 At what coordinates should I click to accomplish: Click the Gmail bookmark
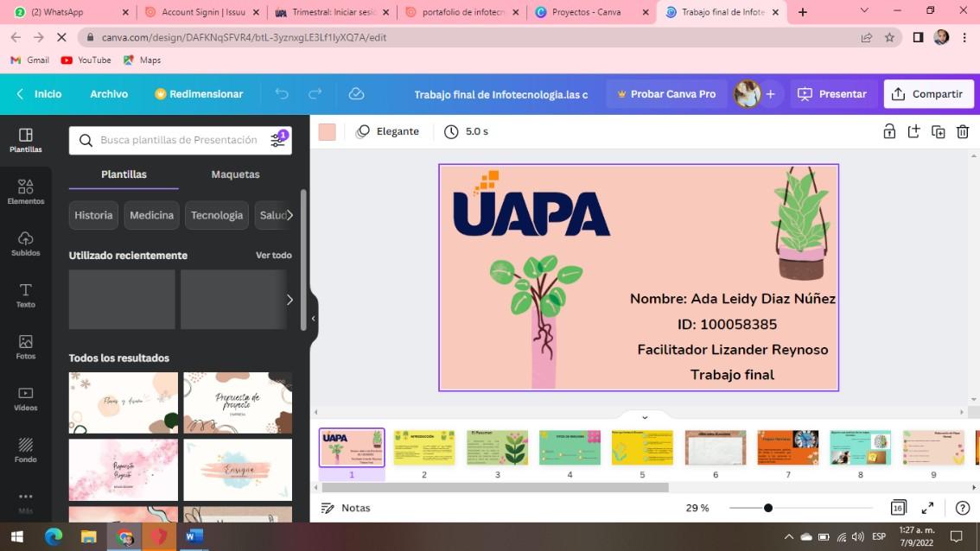pos(30,60)
